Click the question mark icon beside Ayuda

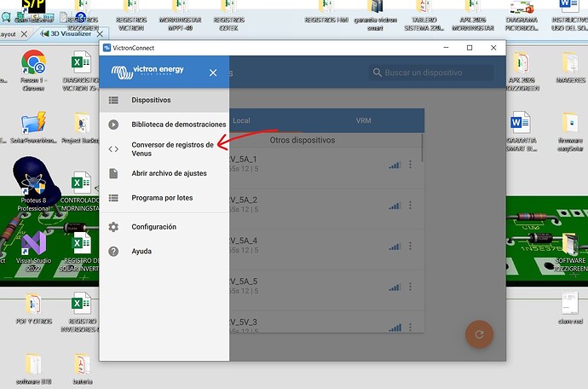(x=113, y=251)
